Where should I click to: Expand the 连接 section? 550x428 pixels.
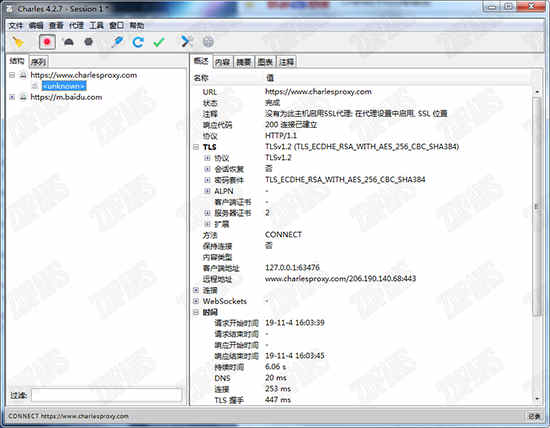[x=196, y=290]
